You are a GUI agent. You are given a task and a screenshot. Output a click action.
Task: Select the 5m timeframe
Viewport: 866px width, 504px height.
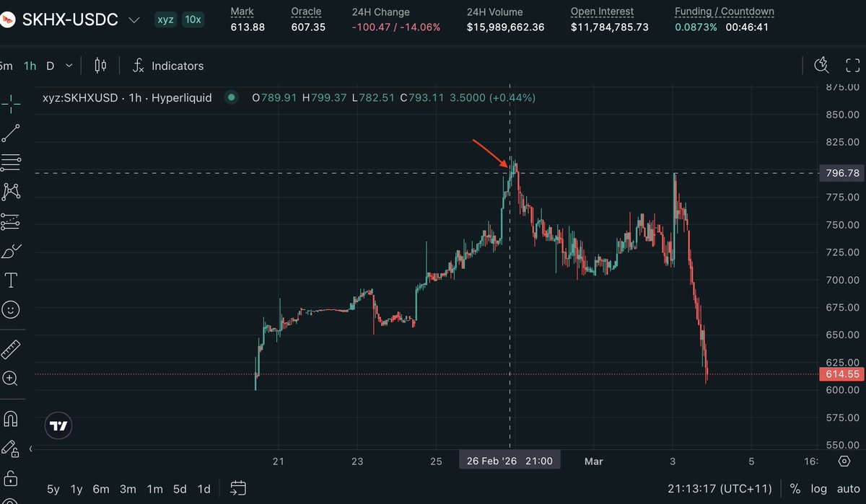(6, 66)
